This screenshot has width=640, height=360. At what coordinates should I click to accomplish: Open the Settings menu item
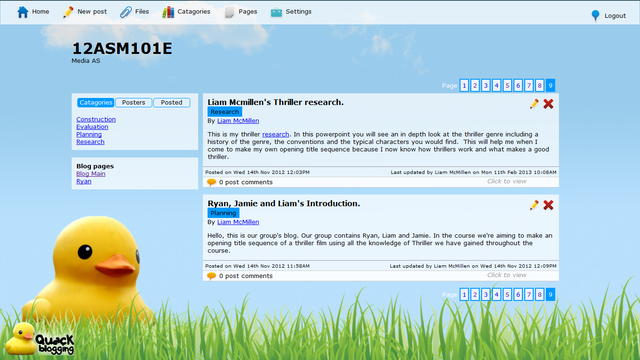(x=298, y=11)
